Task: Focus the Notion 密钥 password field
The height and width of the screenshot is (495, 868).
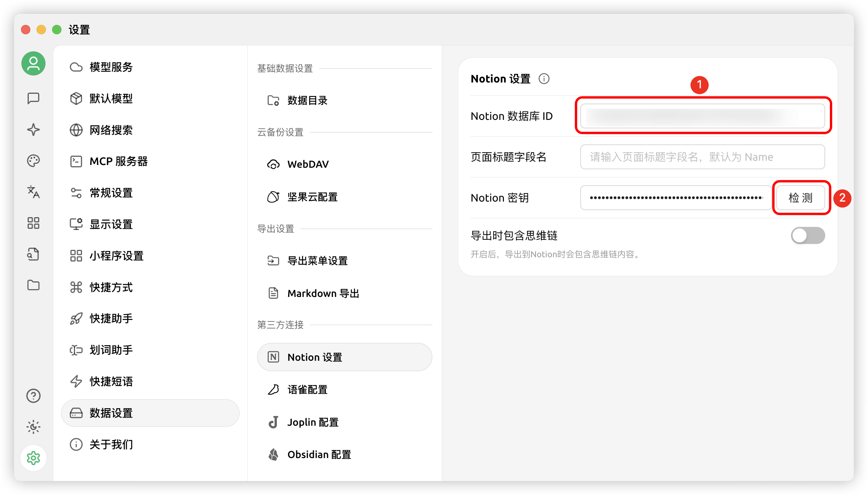Action: click(x=676, y=198)
